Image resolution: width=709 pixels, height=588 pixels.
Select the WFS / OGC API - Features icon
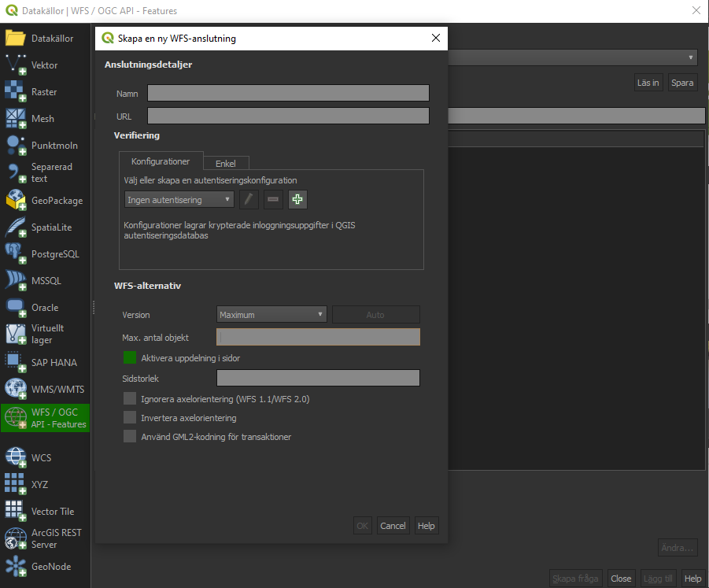pyautogui.click(x=16, y=418)
